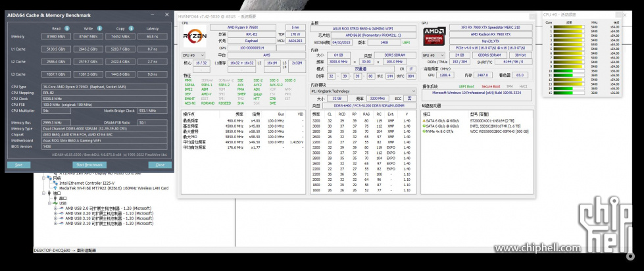Image resolution: width=644 pixels, height=271 pixels.
Task: Click the L3 Cache latency 9.8 ns
Action: point(153,74)
